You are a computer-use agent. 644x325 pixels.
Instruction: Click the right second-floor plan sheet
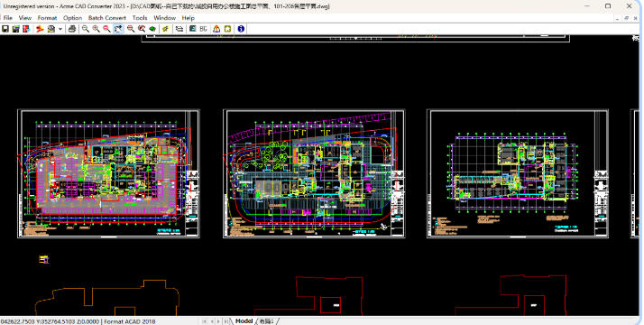518,173
